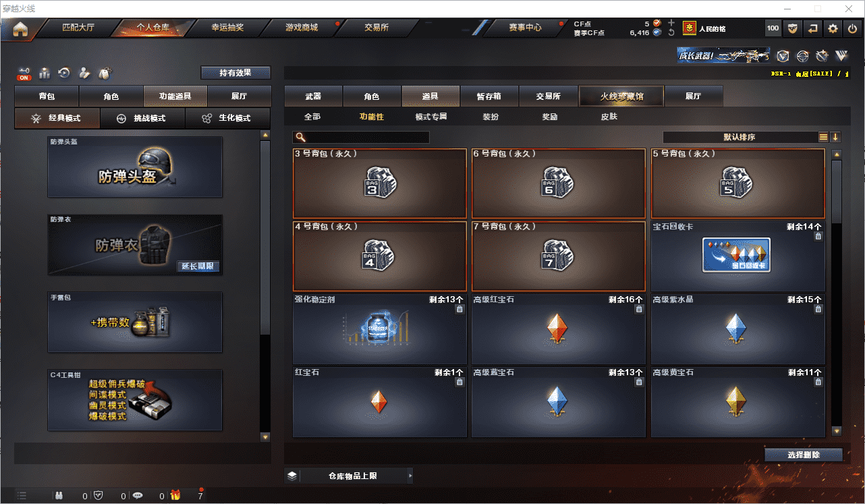Click the left list scroll-down arrow
Screen dimensions: 865x504
point(264,437)
